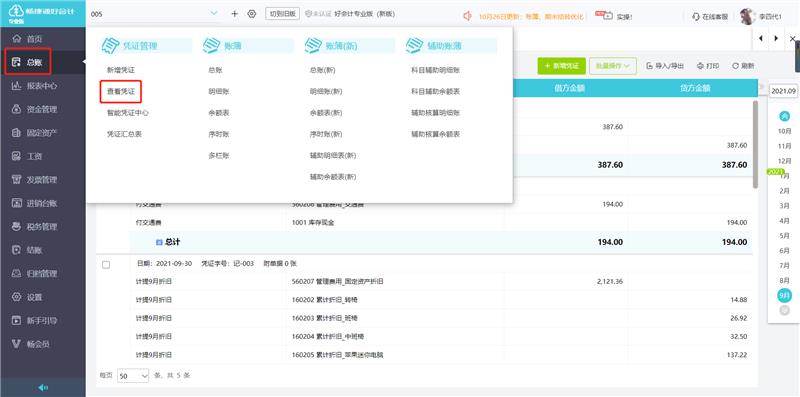
Task: Click the 刷新 refresh button
Action: click(743, 66)
